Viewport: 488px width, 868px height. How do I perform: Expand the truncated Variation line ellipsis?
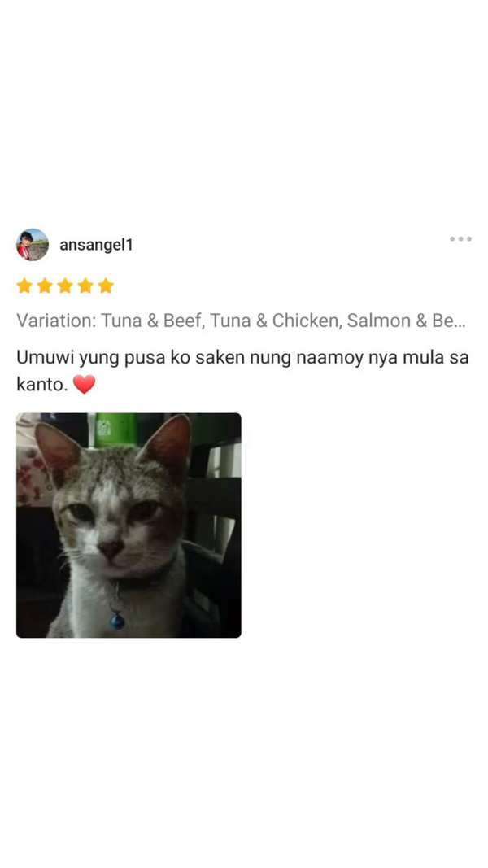(458, 321)
